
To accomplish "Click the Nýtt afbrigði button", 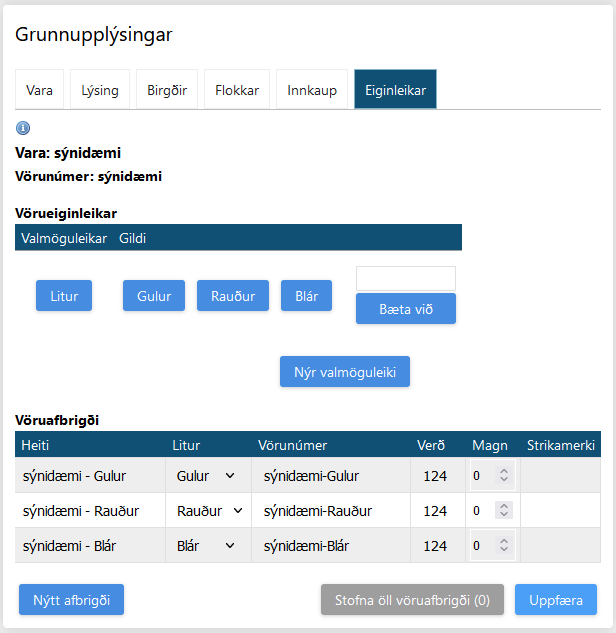I will point(71,600).
